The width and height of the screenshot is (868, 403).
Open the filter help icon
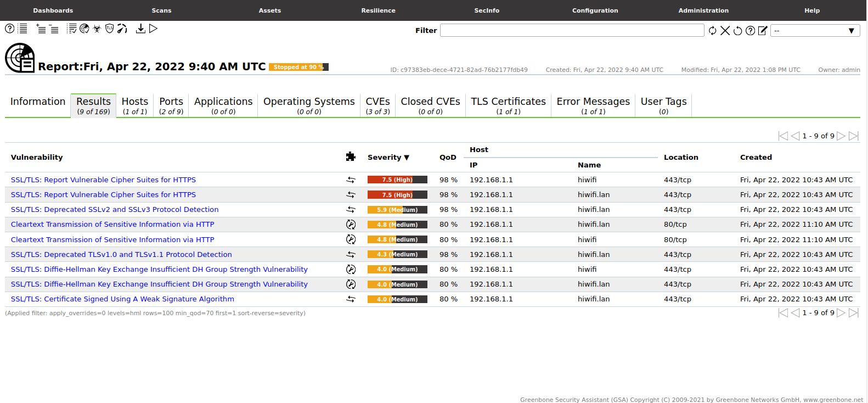(751, 31)
